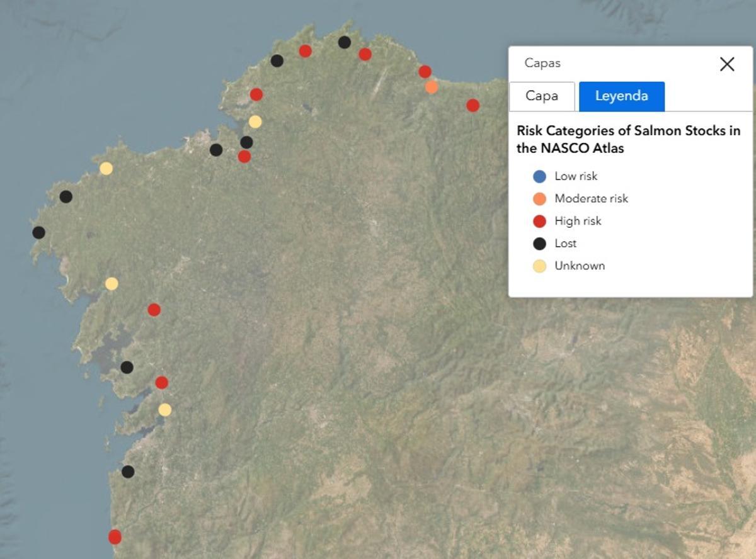Close the Capas panel
Screen dimensions: 756x559
(727, 64)
